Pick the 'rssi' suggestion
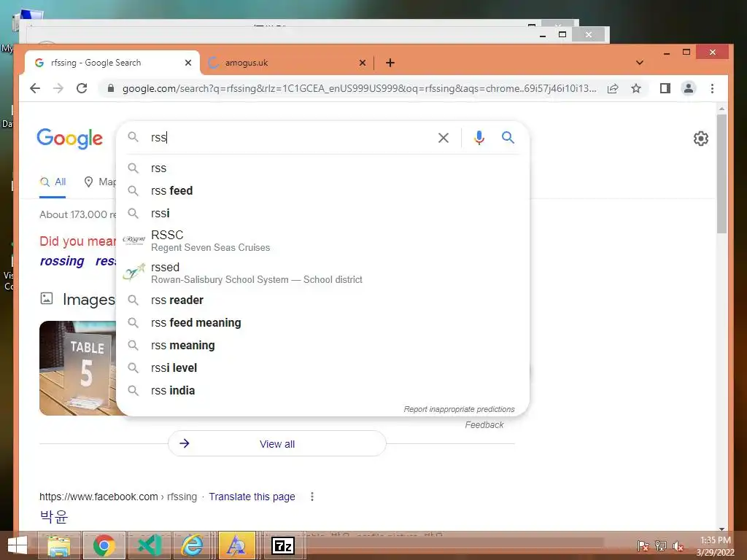Viewport: 747px width, 560px height. 323,214
